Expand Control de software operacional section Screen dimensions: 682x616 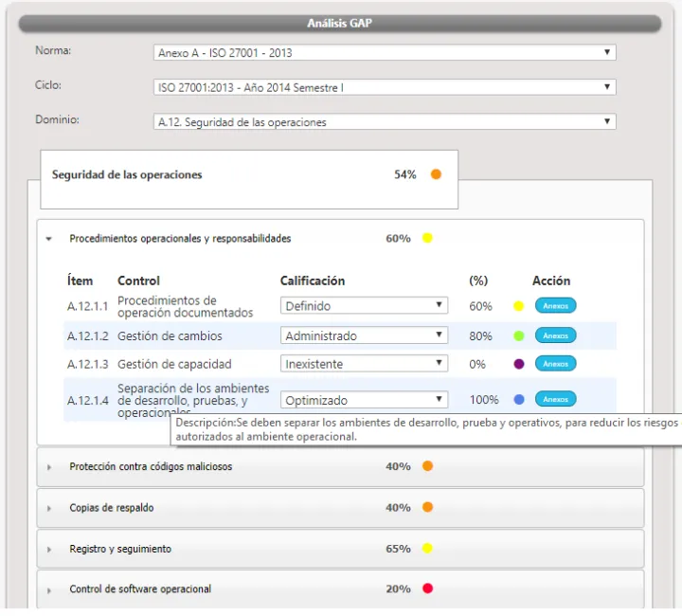[x=49, y=589]
